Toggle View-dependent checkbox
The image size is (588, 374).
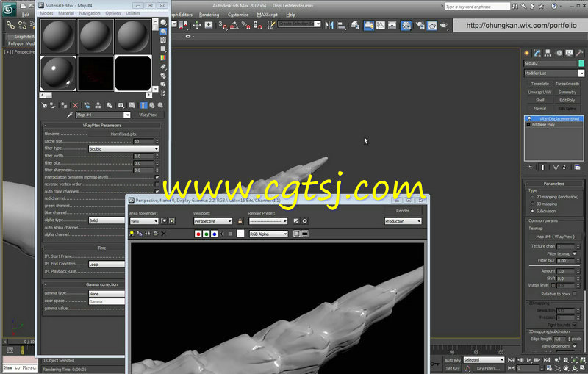click(x=575, y=346)
